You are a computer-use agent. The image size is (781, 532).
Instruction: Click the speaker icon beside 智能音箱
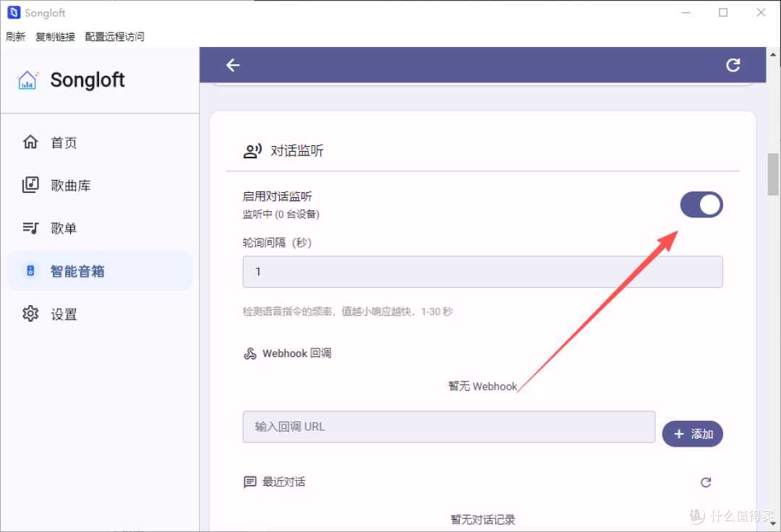pyautogui.click(x=30, y=271)
